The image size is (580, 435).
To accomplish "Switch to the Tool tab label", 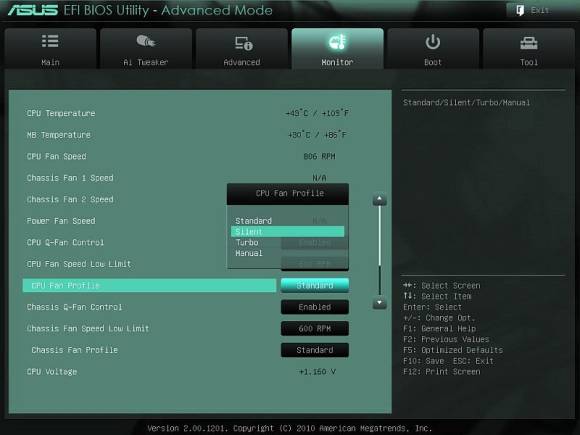I will (x=529, y=63).
